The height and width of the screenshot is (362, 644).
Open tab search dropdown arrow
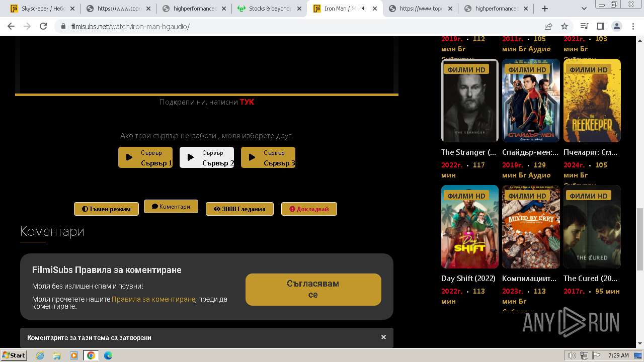584,9
